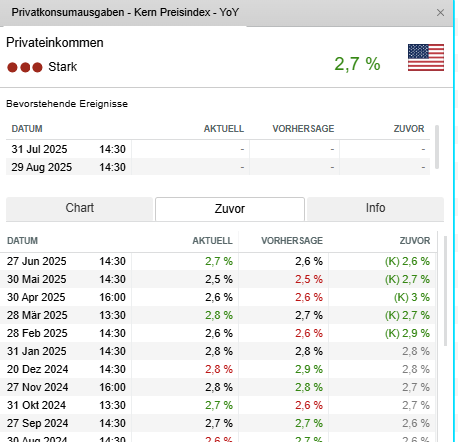Close the Privatkonsumausgaben panel with the X
Screen dimensions: 458x442
tap(440, 13)
